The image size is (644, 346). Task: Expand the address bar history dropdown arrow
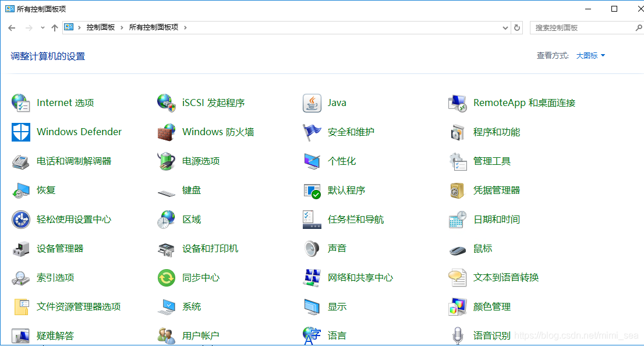(505, 27)
